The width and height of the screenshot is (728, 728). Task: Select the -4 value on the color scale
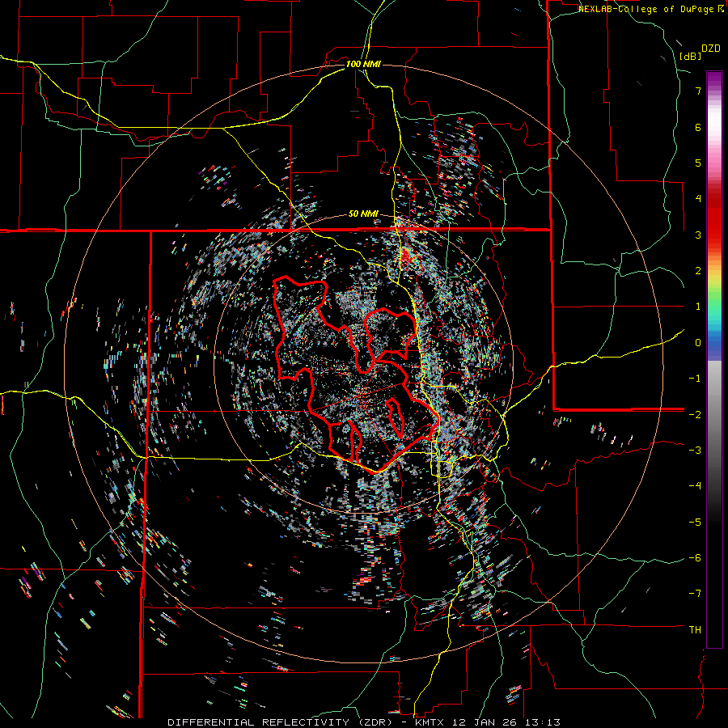click(x=695, y=486)
